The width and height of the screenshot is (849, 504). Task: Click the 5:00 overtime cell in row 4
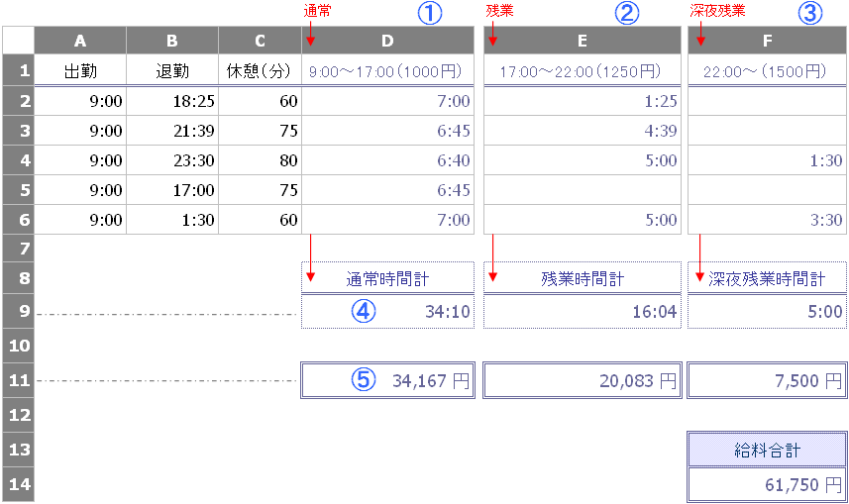click(x=583, y=160)
